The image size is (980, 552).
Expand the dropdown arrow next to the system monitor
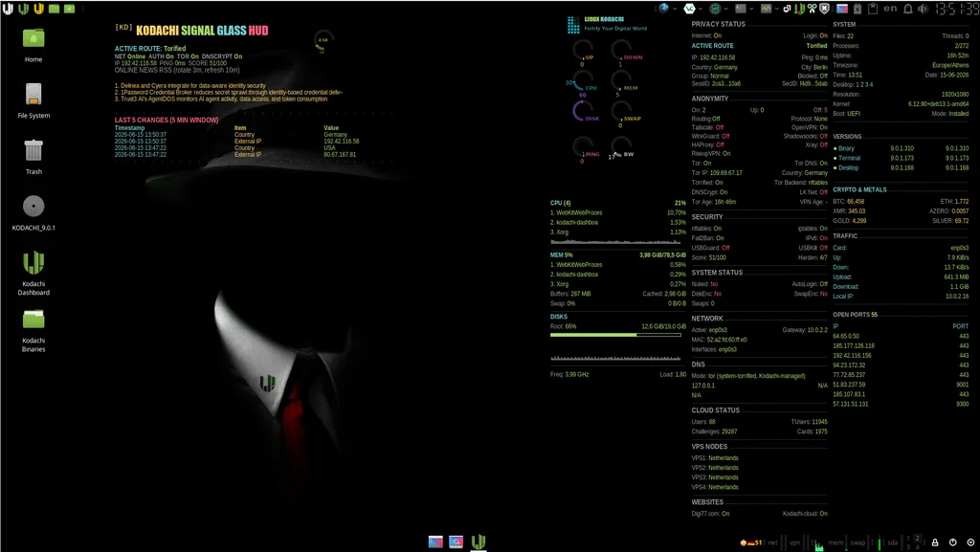(x=777, y=9)
